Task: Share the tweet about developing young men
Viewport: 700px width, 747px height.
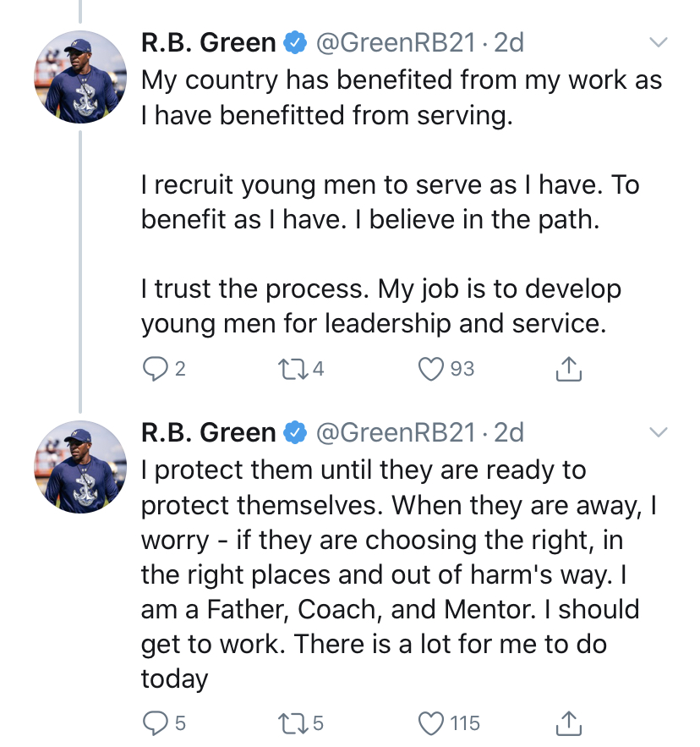Action: coord(569,369)
